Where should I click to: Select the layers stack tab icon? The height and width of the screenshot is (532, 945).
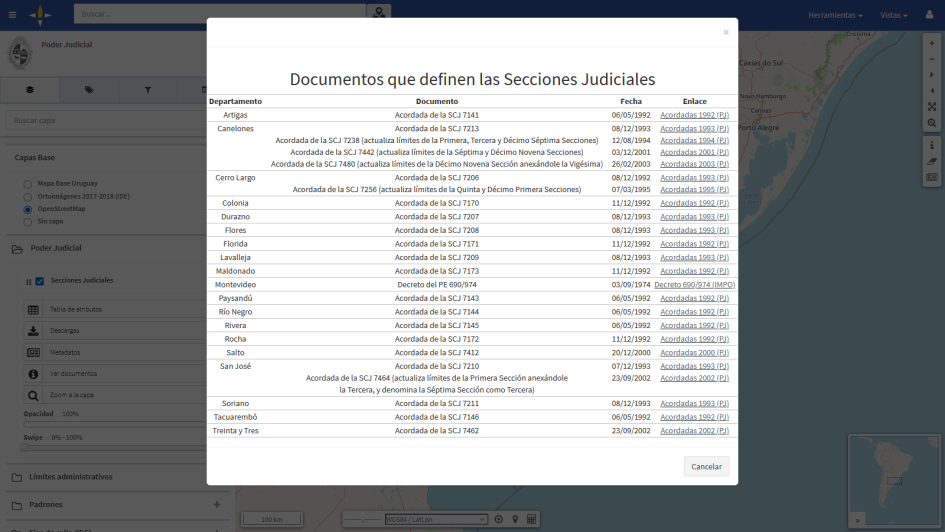[x=30, y=90]
